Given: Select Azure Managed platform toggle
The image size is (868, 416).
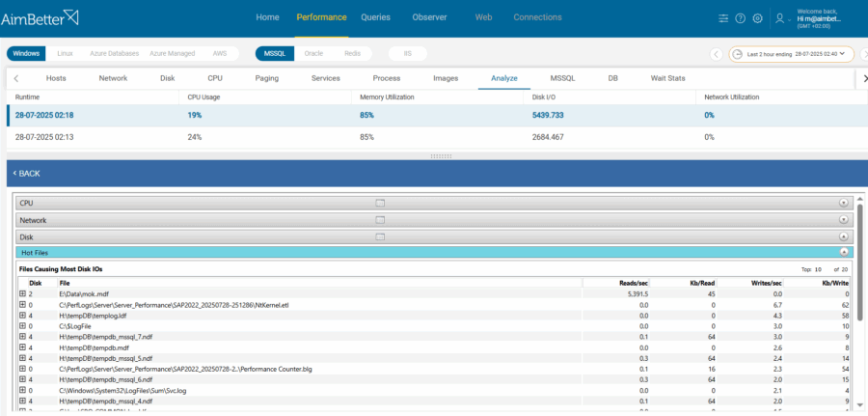Looking at the screenshot, I should (173, 54).
